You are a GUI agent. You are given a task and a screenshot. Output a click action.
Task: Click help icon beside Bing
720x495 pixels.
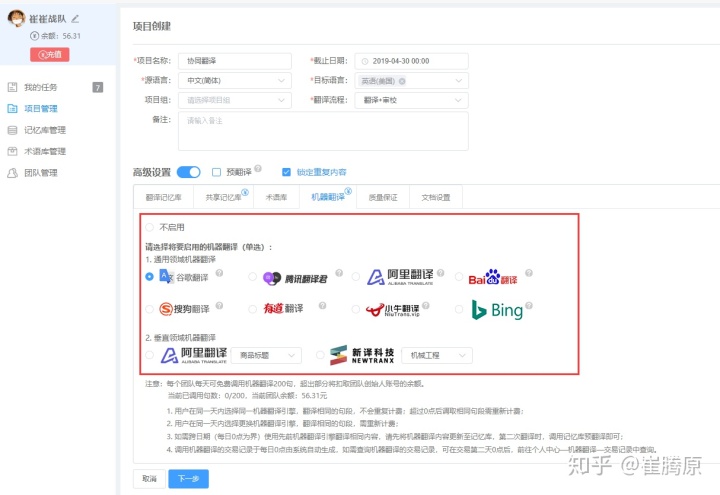[529, 305]
